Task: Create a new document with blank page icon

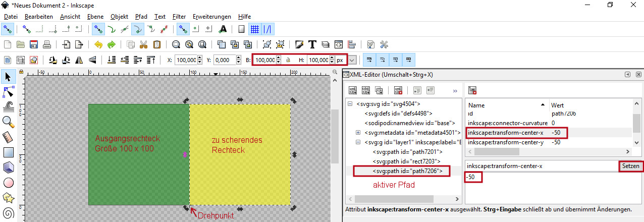Action: (x=7, y=44)
